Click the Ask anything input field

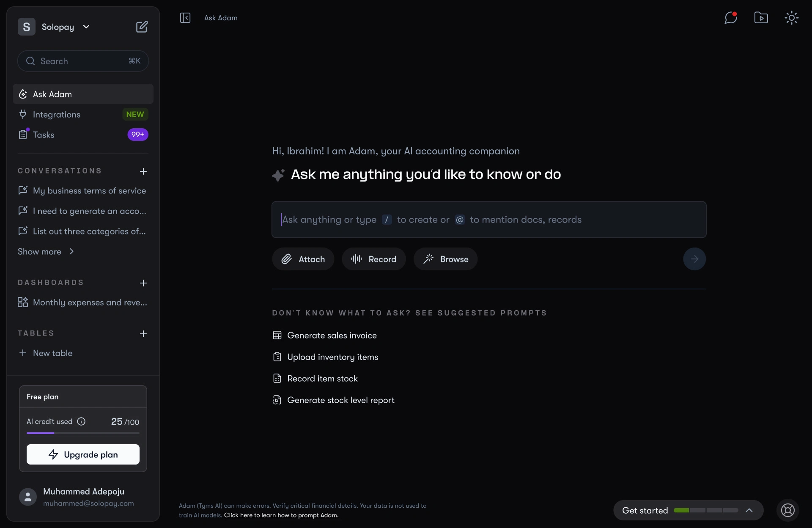coord(488,220)
